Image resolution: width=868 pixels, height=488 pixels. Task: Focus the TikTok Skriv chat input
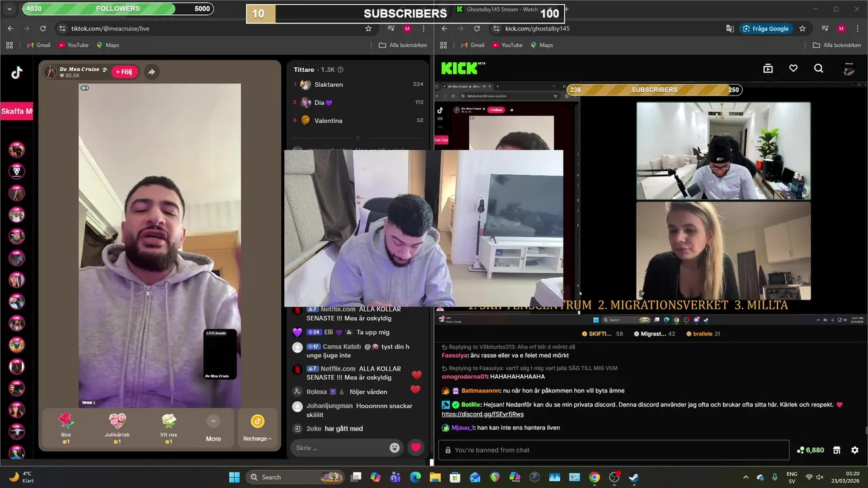click(x=340, y=447)
